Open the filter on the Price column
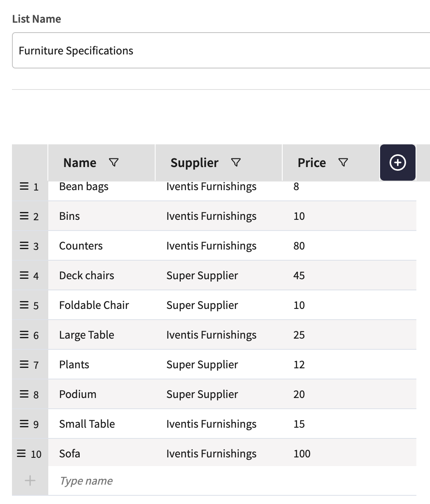430x504 pixels. 343,163
